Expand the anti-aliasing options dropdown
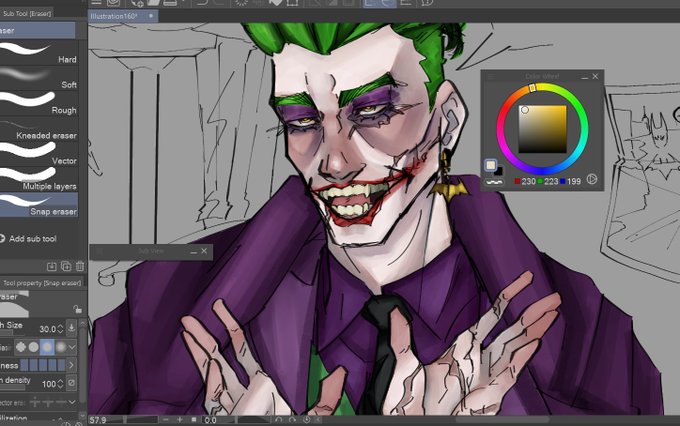 (72, 347)
